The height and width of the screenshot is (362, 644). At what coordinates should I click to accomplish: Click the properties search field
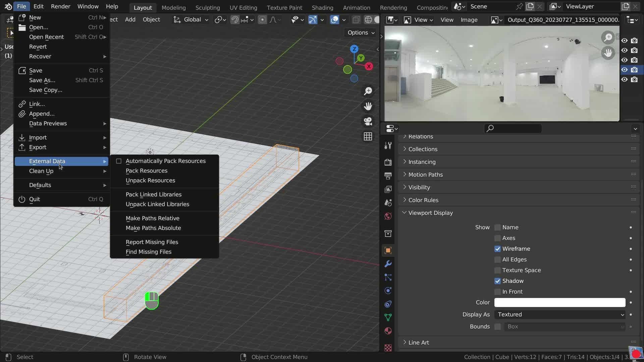point(513,128)
